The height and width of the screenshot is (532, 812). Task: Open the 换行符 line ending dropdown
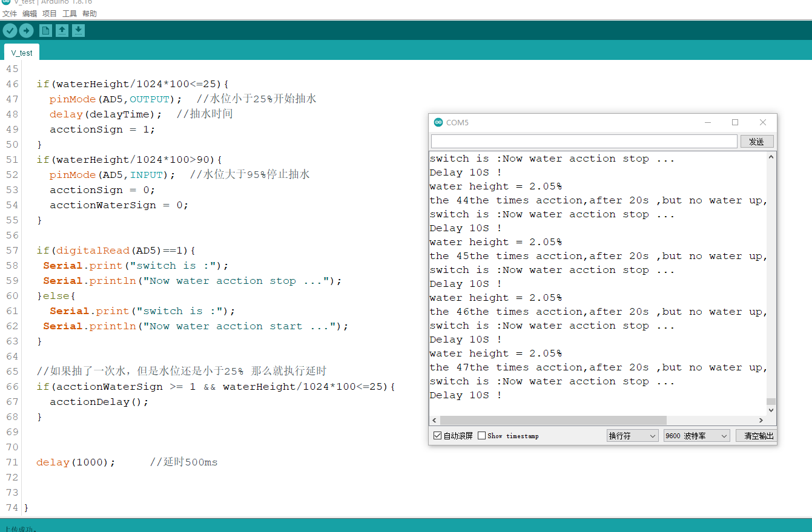click(632, 436)
